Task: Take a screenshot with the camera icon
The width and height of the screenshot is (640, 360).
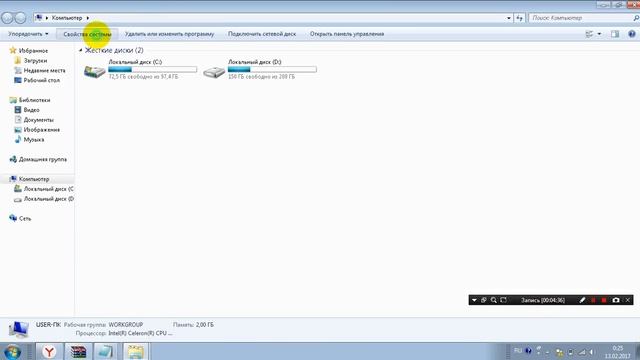Action: (x=616, y=300)
